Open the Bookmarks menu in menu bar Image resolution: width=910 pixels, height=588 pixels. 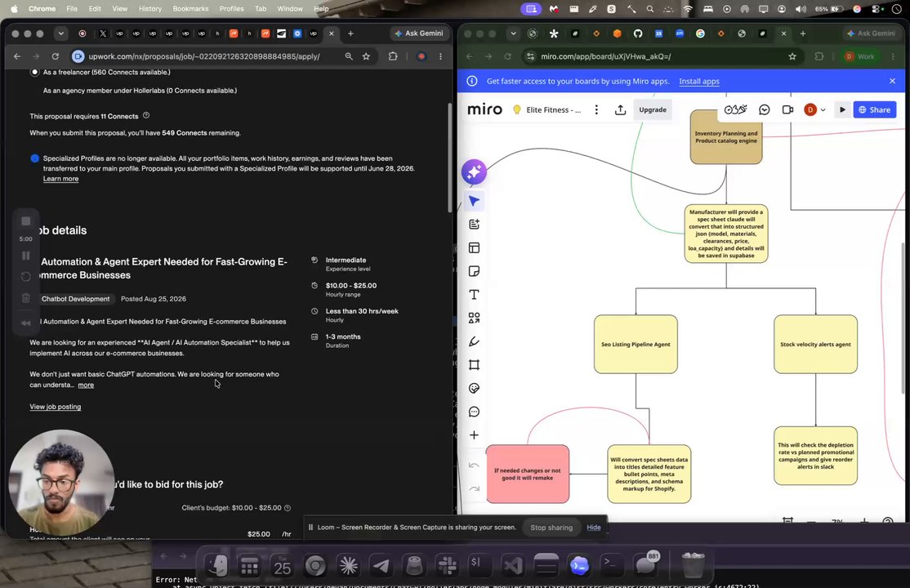(190, 9)
